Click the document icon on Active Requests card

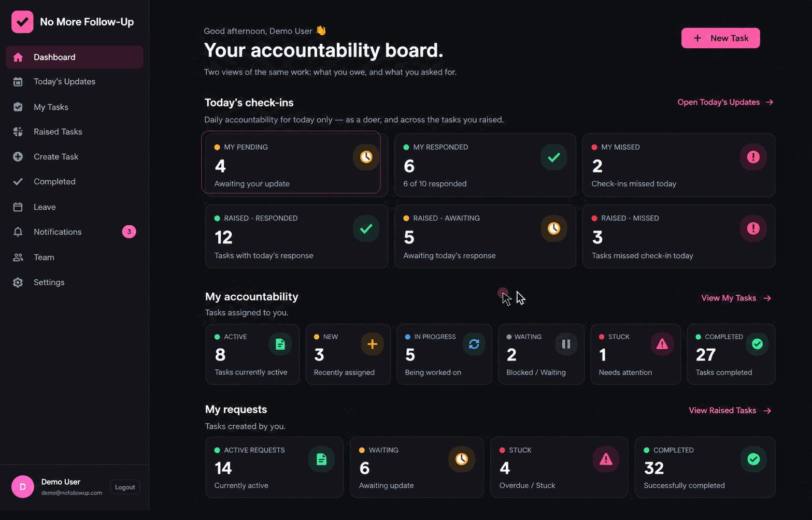[x=322, y=459]
